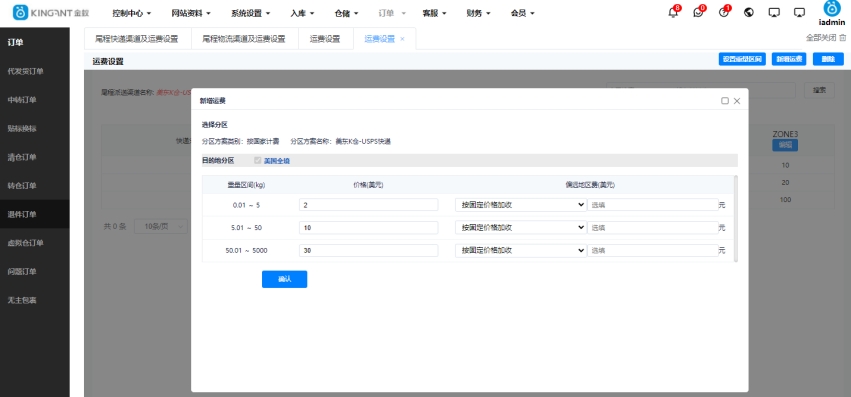This screenshot has width=851, height=397.
Task: Click the 确认 button in the dialog
Action: 284,279
